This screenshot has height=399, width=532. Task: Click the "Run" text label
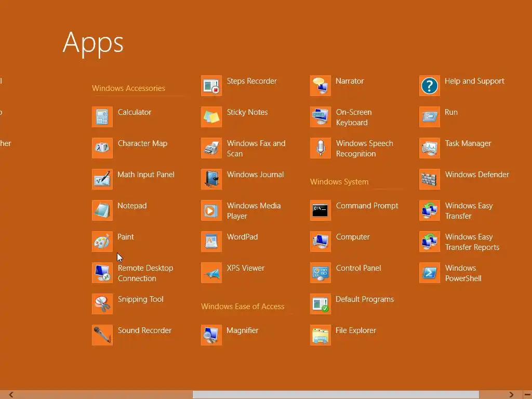pos(451,112)
